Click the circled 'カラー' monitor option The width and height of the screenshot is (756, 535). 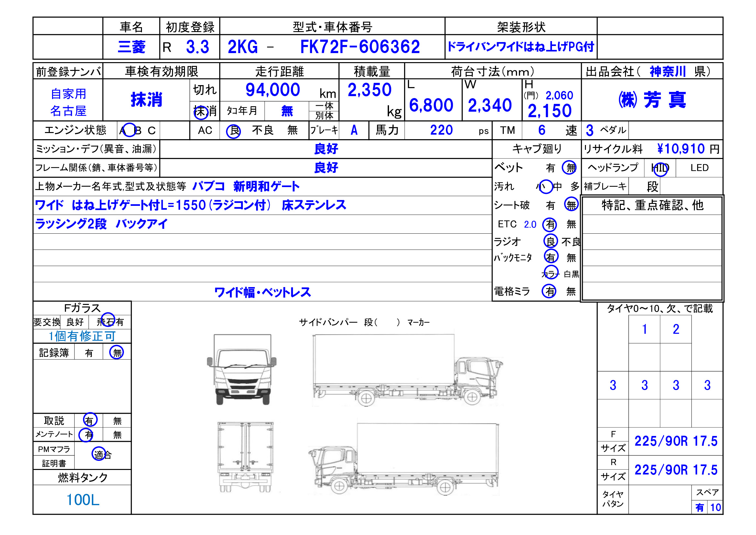[x=551, y=272]
